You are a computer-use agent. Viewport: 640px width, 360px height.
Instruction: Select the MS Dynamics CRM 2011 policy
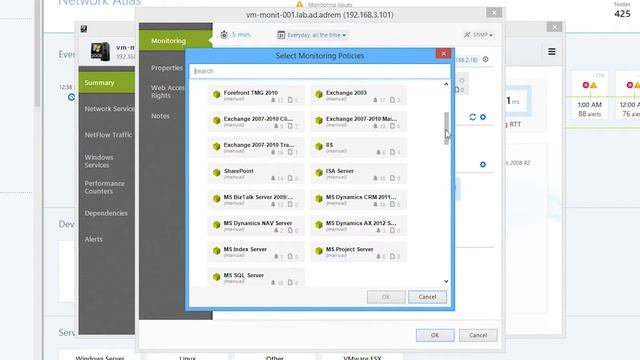(x=358, y=200)
